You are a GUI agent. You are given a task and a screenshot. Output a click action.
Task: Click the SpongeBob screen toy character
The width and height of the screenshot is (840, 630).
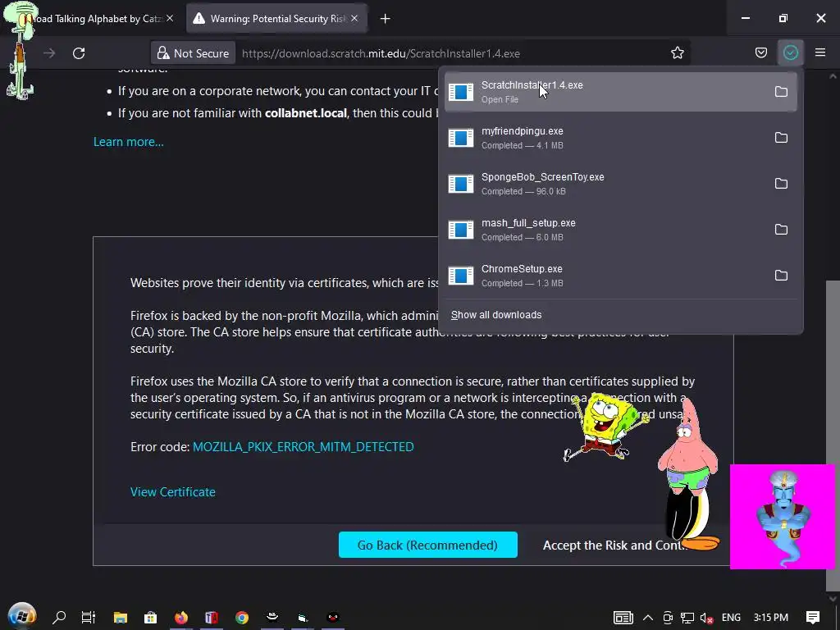tap(606, 426)
